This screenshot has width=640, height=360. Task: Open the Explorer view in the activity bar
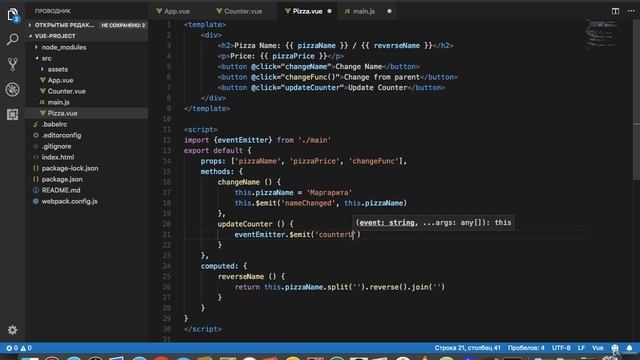[x=13, y=15]
